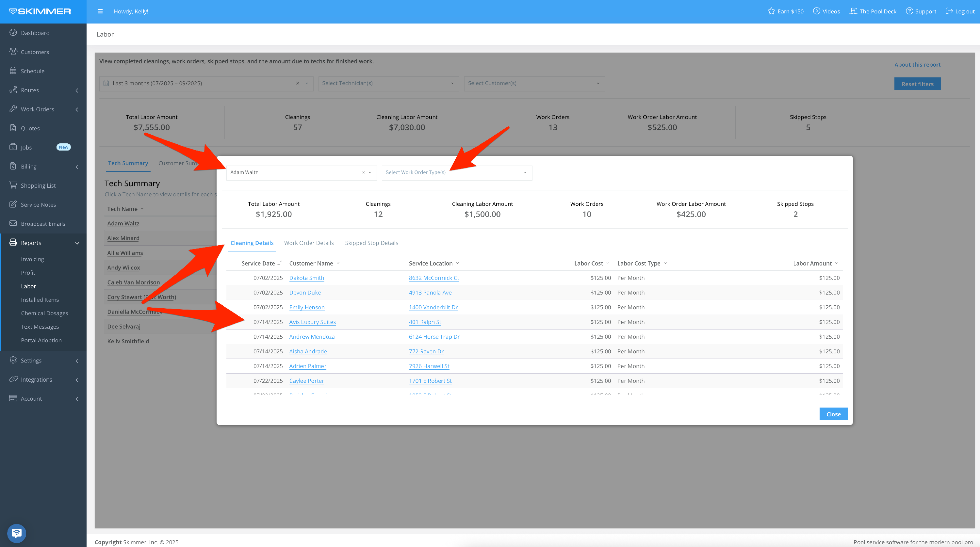Viewport: 980px width, 547px height.
Task: Click the Log out icon
Action: click(949, 11)
